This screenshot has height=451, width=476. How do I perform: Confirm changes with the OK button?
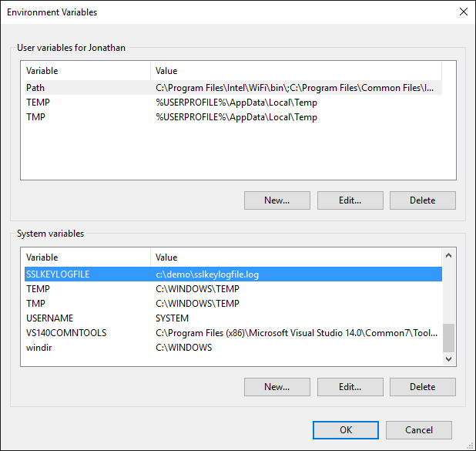click(x=346, y=430)
